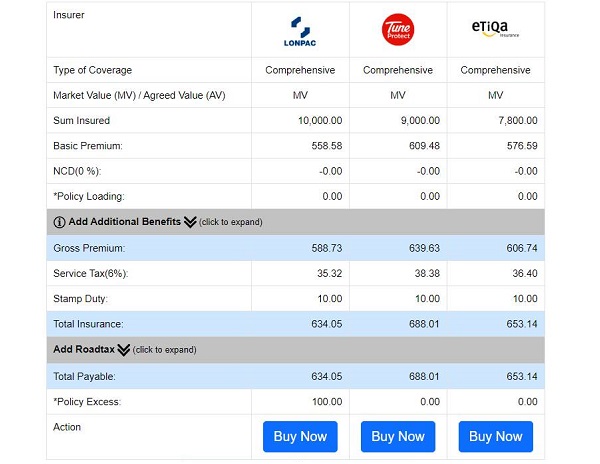Screen dimensions: 600x464
Task: Click the 'Add Additional Benefits' heading text
Action: pos(125,222)
